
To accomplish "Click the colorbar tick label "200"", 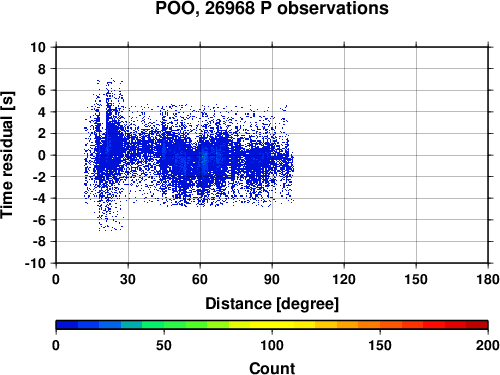I will click(x=488, y=345).
